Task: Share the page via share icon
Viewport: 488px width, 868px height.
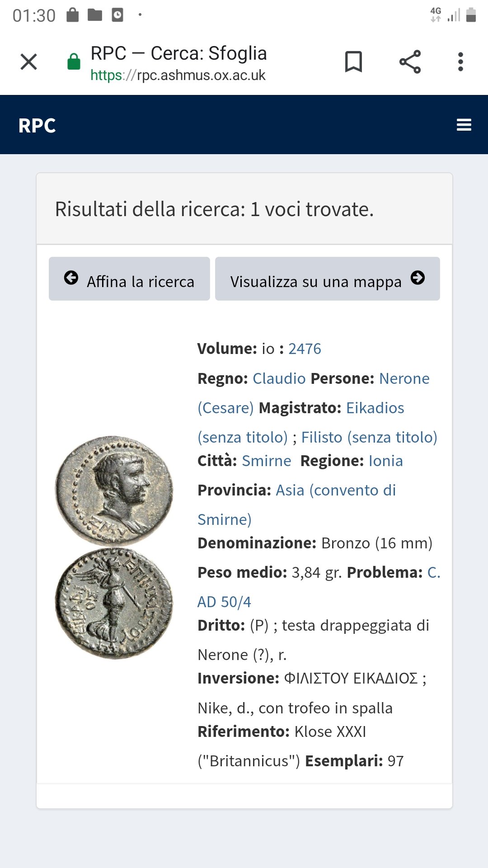Action: pyautogui.click(x=410, y=62)
